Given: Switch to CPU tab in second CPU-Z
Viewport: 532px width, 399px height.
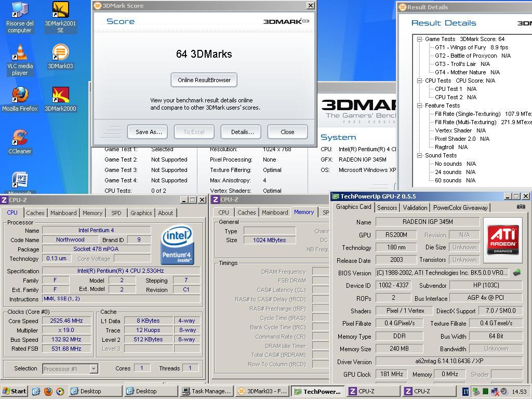Looking at the screenshot, I should (x=223, y=212).
